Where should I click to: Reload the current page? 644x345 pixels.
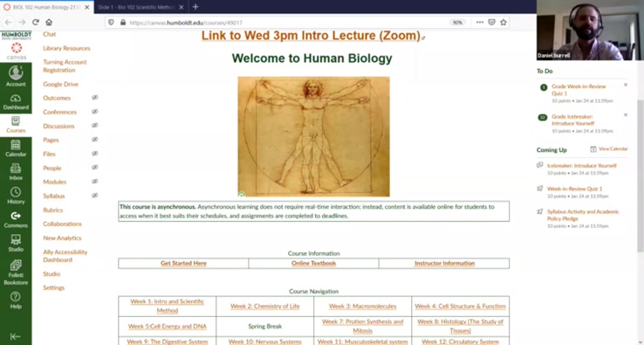coord(36,22)
